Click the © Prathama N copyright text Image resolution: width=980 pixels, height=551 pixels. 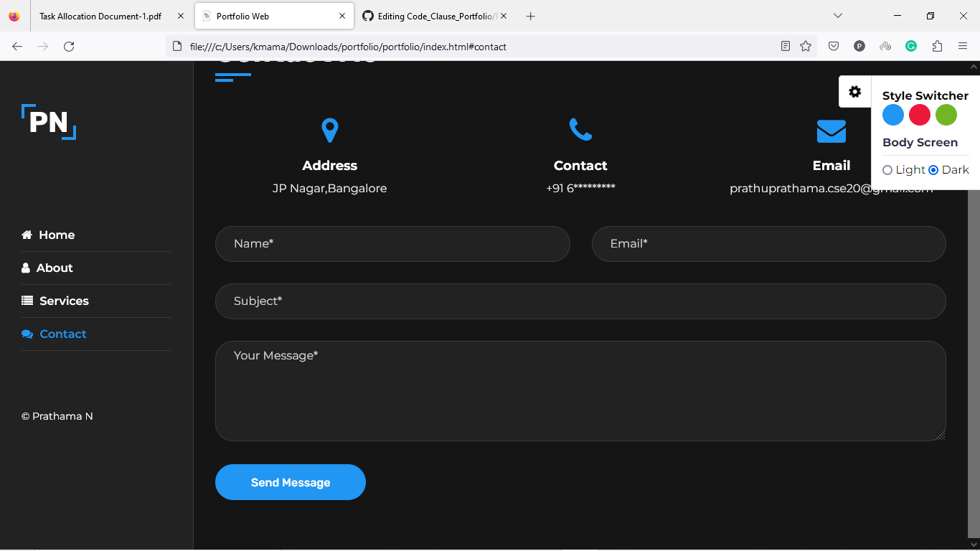tap(57, 416)
